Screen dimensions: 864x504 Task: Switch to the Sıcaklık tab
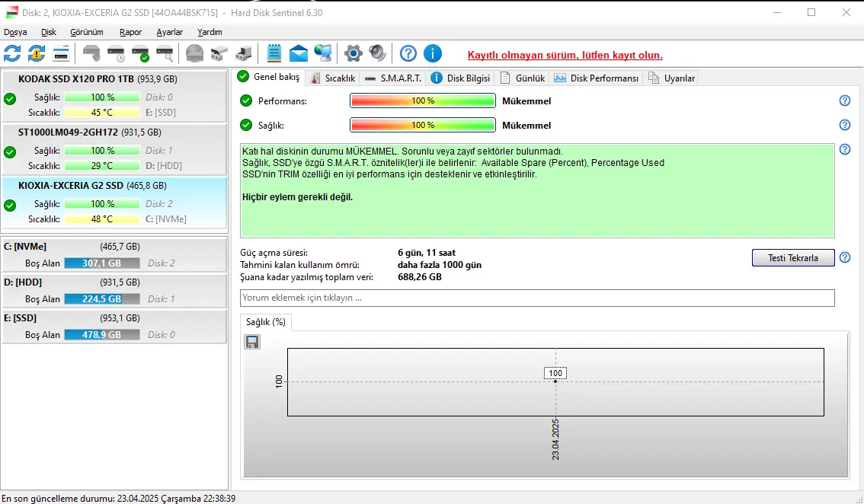pos(333,78)
